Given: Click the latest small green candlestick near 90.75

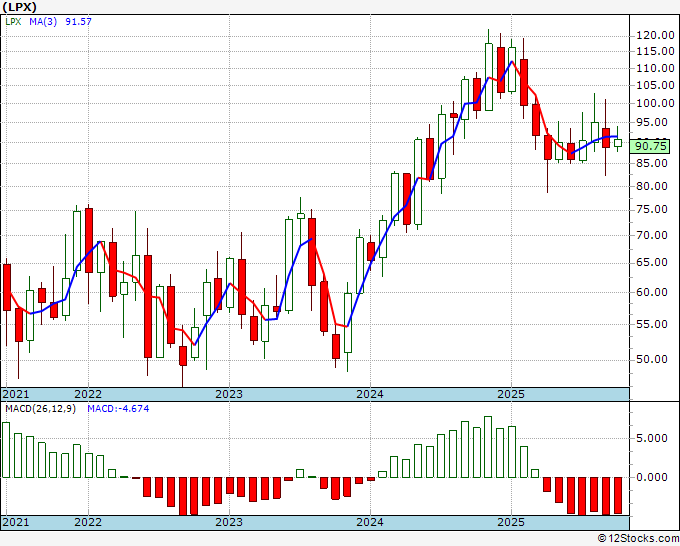Looking at the screenshot, I should [x=618, y=143].
